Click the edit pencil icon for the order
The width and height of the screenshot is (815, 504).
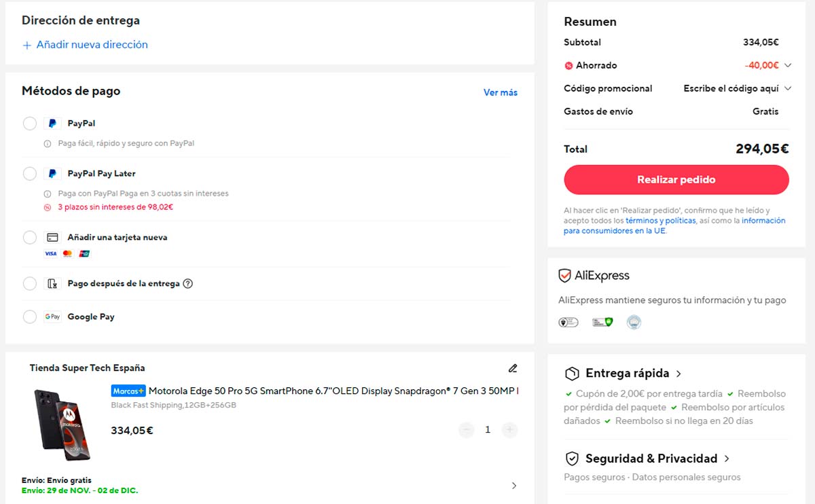click(x=513, y=368)
